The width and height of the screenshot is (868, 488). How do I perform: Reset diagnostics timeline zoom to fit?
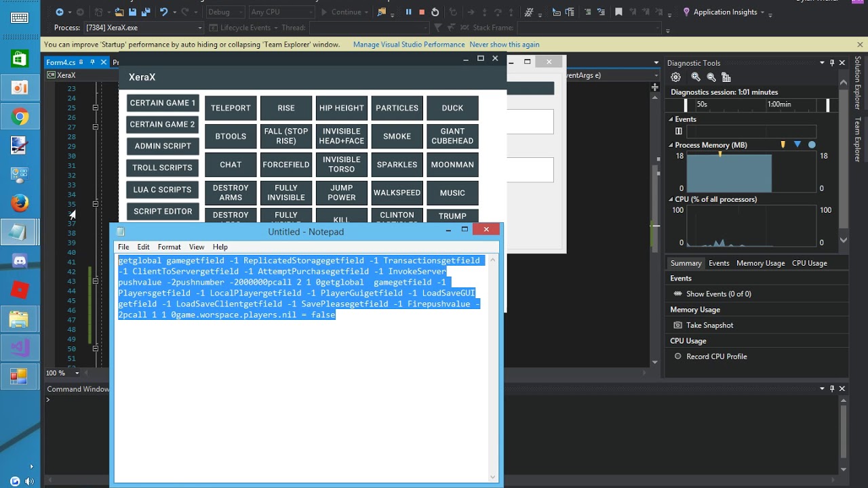[726, 77]
